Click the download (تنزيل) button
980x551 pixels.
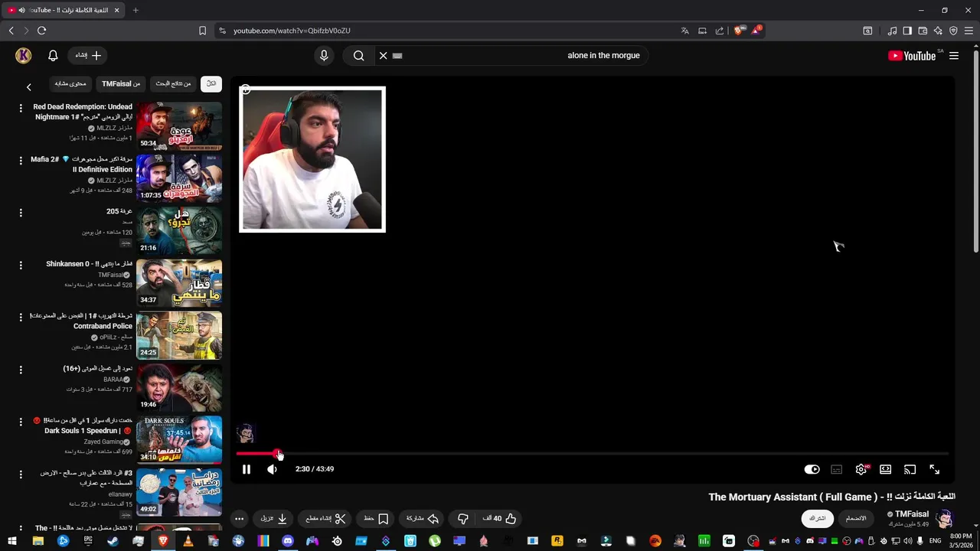click(x=273, y=518)
